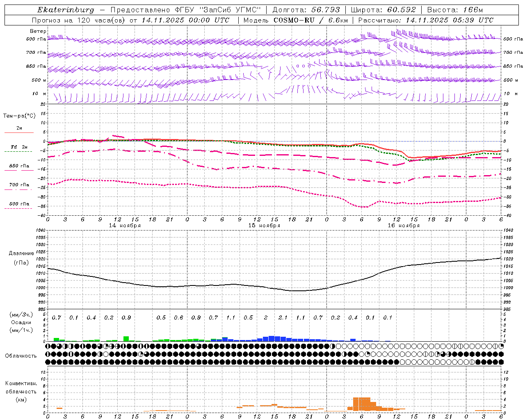Click the "10 м" wind level label on left

click(39, 94)
